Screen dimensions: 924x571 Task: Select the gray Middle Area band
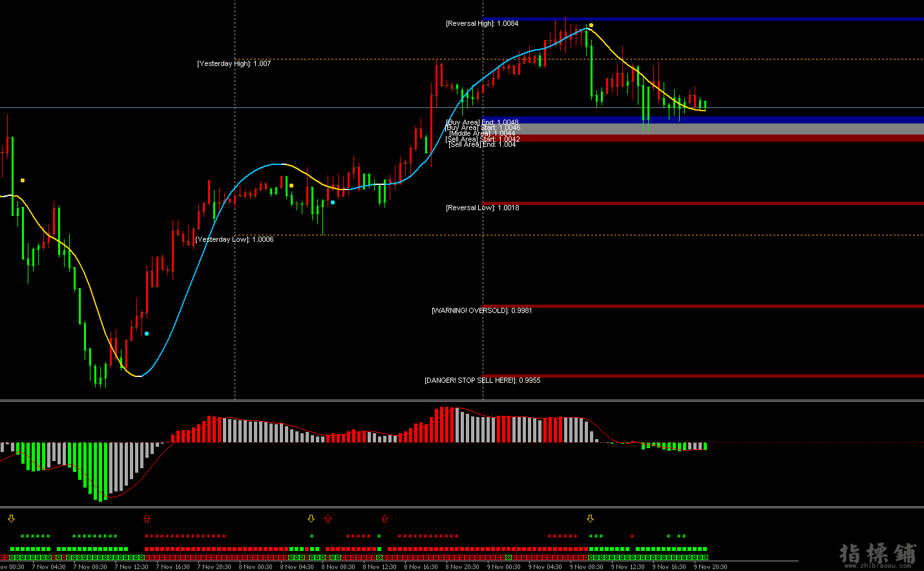711,129
